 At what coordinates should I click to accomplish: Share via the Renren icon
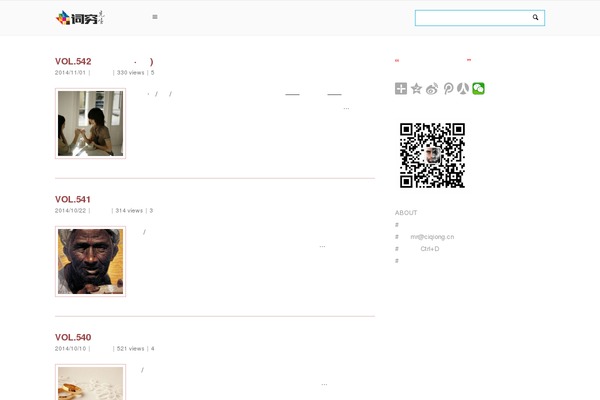(463, 89)
